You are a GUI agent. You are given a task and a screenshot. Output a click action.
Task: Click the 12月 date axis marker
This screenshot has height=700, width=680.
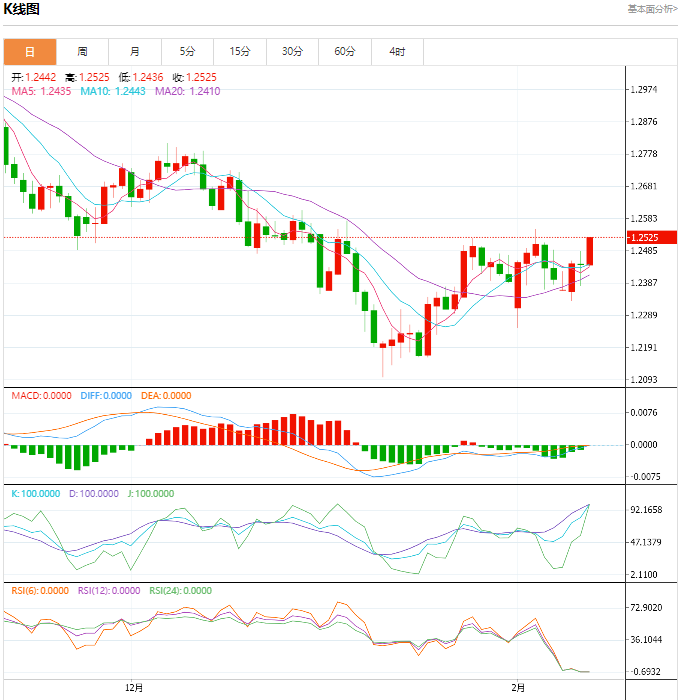134,688
